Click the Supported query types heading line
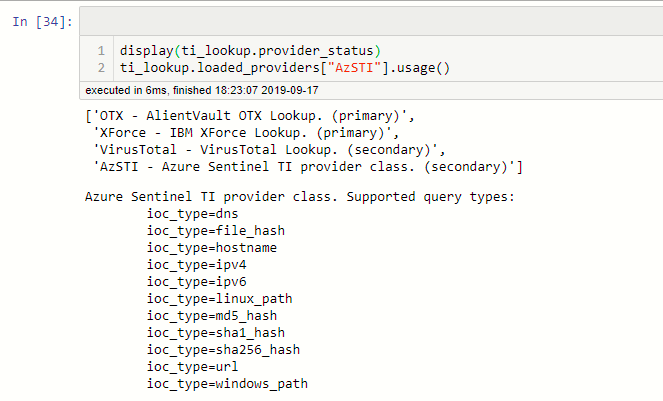 [x=300, y=196]
